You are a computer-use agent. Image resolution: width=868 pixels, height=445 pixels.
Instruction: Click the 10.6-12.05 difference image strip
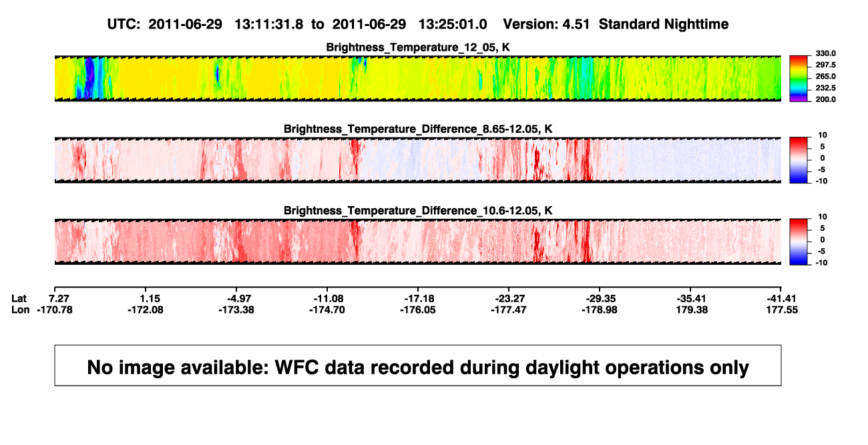click(x=418, y=242)
